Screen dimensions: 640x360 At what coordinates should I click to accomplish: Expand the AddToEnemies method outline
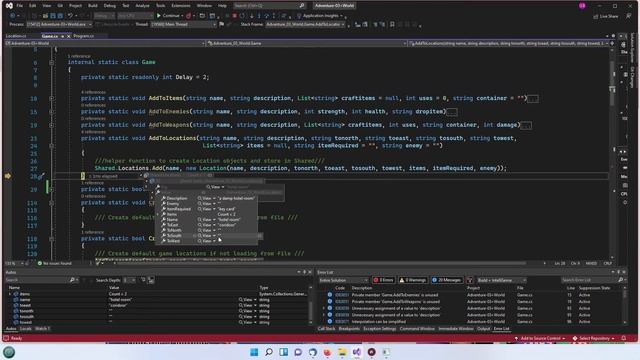point(51,112)
